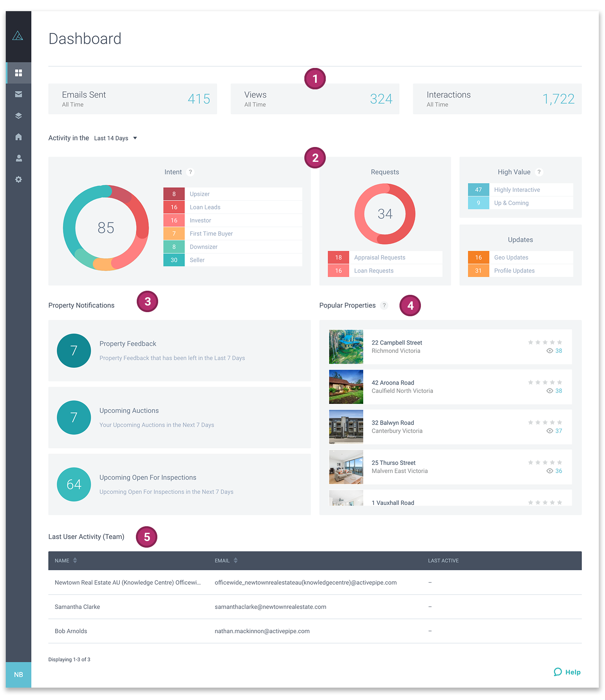Open Geo Updates row
Viewport: 605px width, 700px height.
click(x=521, y=257)
